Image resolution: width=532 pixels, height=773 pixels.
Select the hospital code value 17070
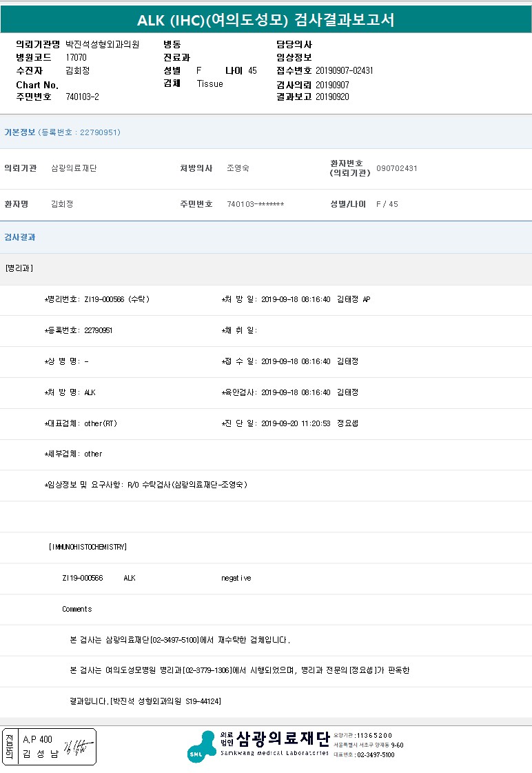76,58
